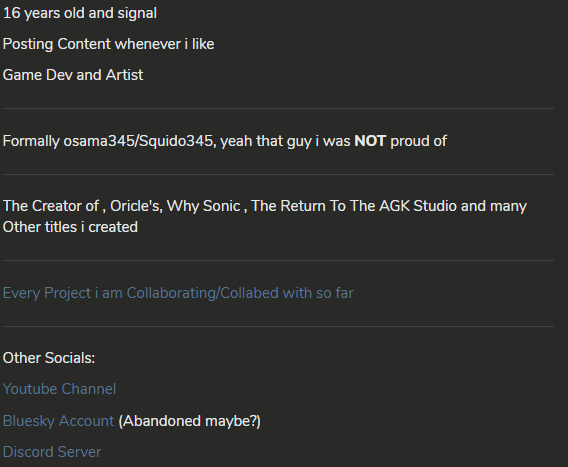Viewport: 568px width, 467px height.
Task: Click the "Why Sonic" title text
Action: pos(203,206)
